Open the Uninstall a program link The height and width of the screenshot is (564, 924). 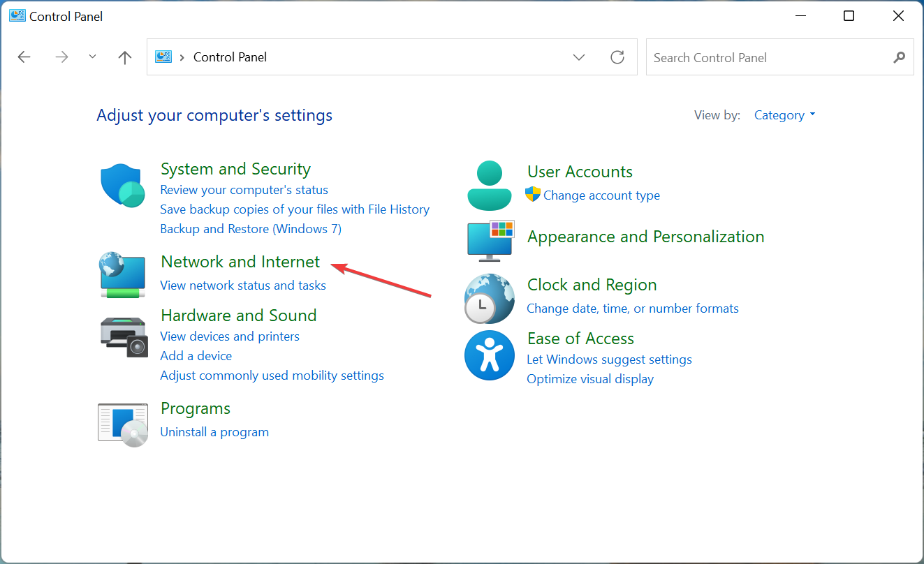coord(214,432)
